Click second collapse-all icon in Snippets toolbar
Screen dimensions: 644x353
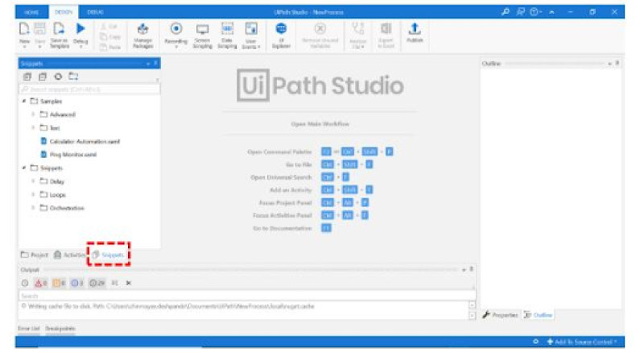[x=43, y=77]
